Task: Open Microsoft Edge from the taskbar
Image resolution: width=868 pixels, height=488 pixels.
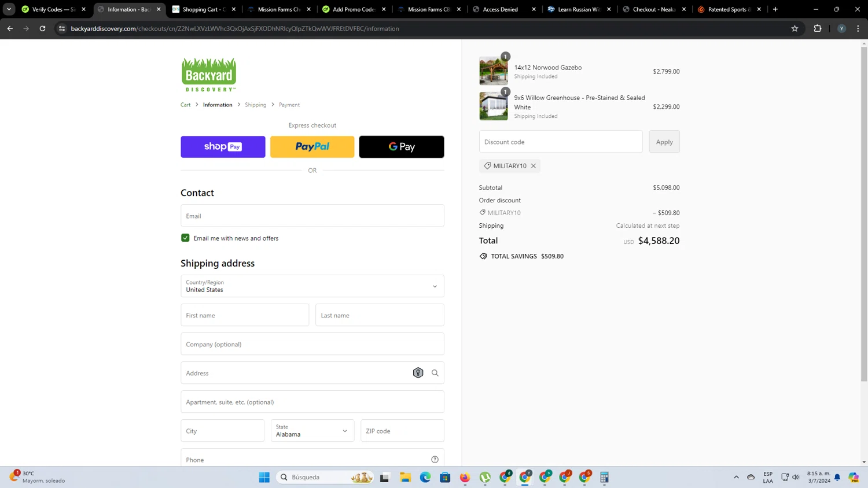Action: [425, 477]
